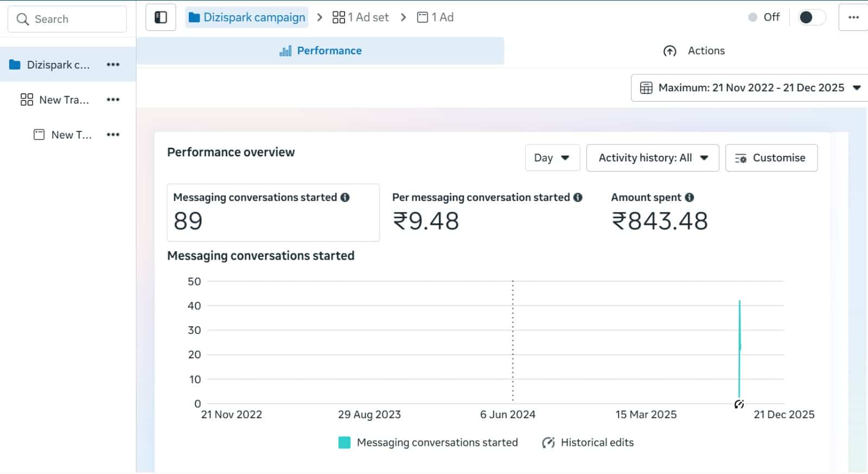
Task: Click info icon beside Messaging conversations started
Action: (345, 198)
